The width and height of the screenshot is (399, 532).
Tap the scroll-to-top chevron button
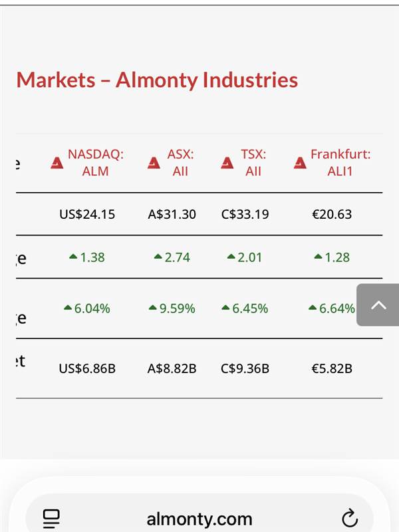[x=378, y=305]
